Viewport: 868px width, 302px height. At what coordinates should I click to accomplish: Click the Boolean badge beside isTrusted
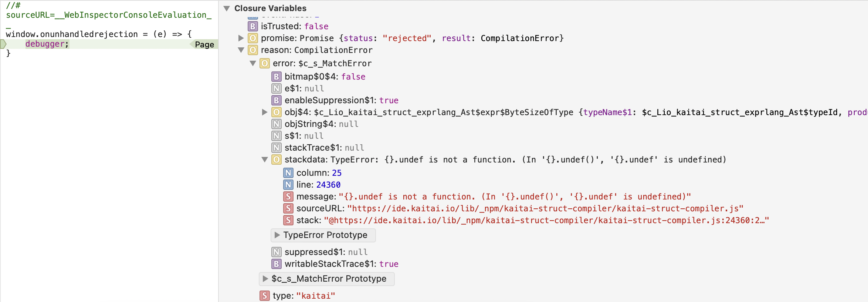[x=252, y=26]
